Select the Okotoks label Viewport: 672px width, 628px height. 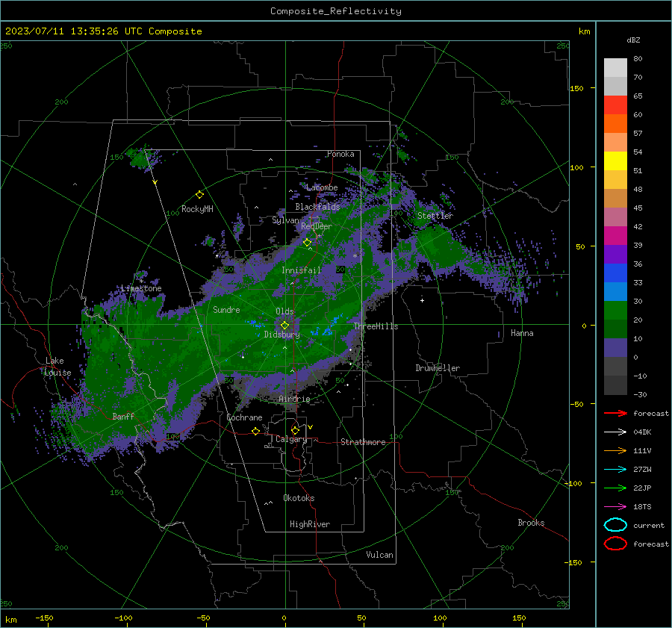point(299,498)
